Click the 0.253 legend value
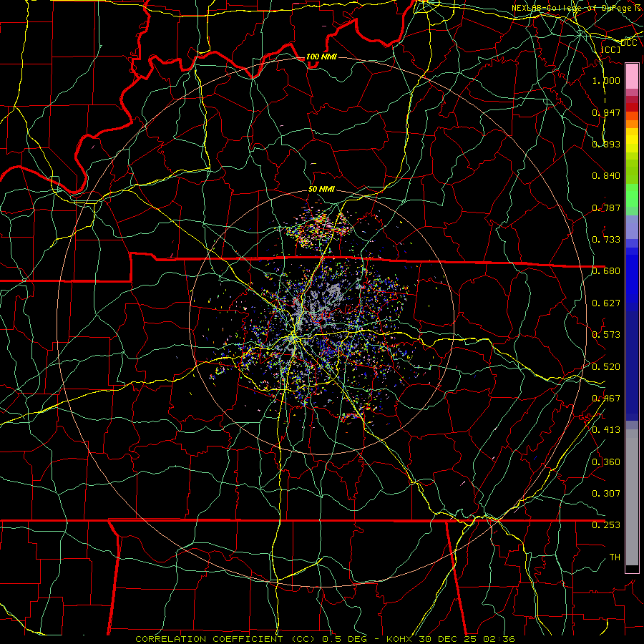644x644 pixels. tap(606, 525)
